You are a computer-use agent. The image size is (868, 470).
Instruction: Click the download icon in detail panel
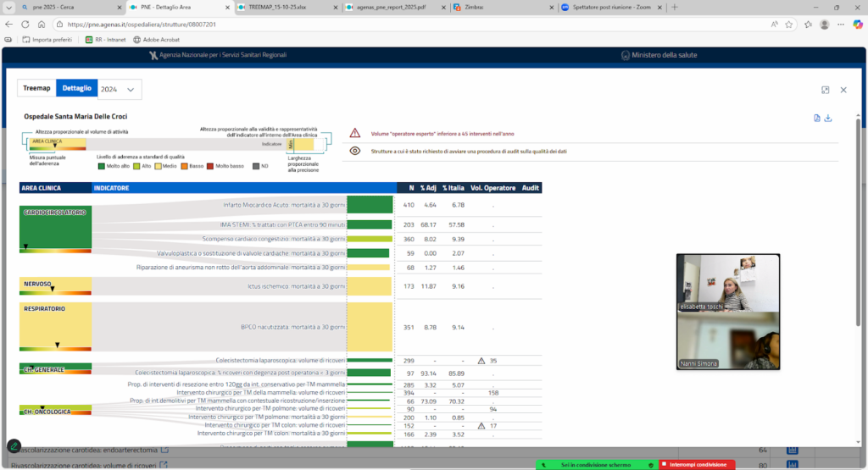(828, 118)
